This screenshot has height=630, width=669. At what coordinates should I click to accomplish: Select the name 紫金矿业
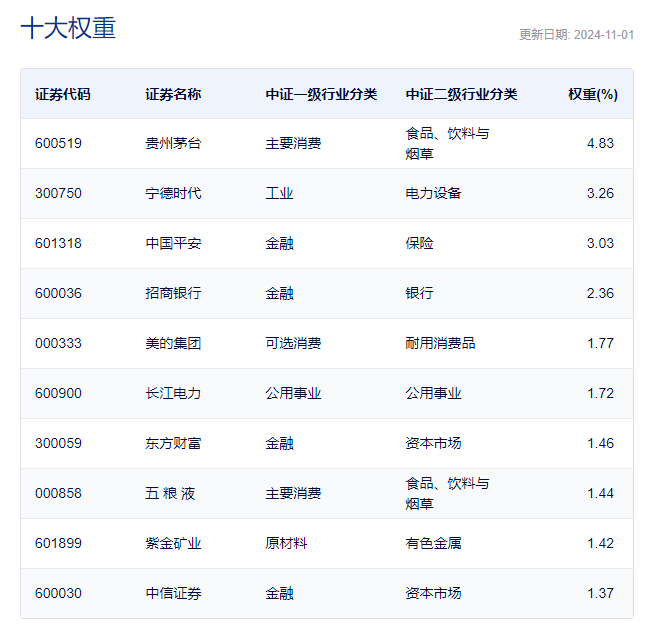(173, 543)
